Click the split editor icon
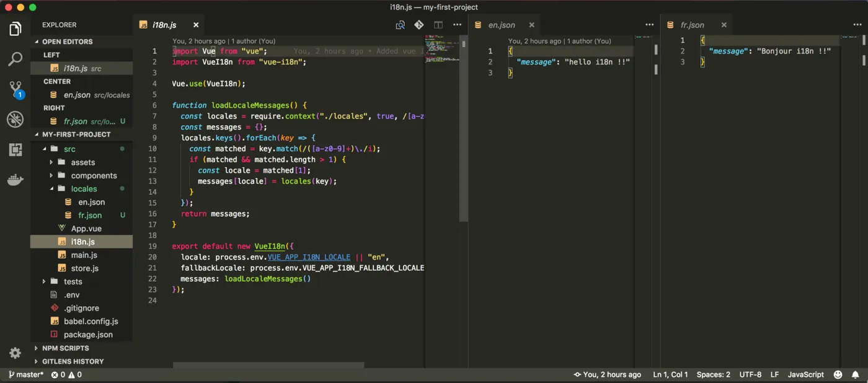The image size is (868, 383). [x=438, y=25]
